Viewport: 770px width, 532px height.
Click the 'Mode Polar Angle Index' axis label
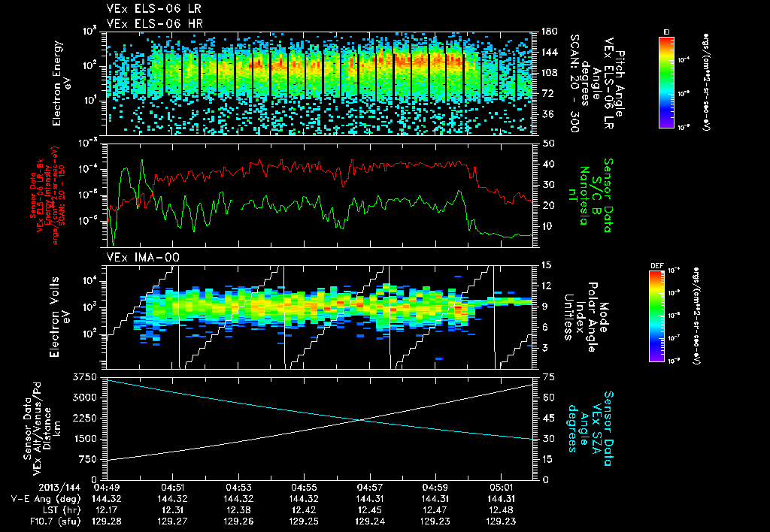click(x=591, y=317)
